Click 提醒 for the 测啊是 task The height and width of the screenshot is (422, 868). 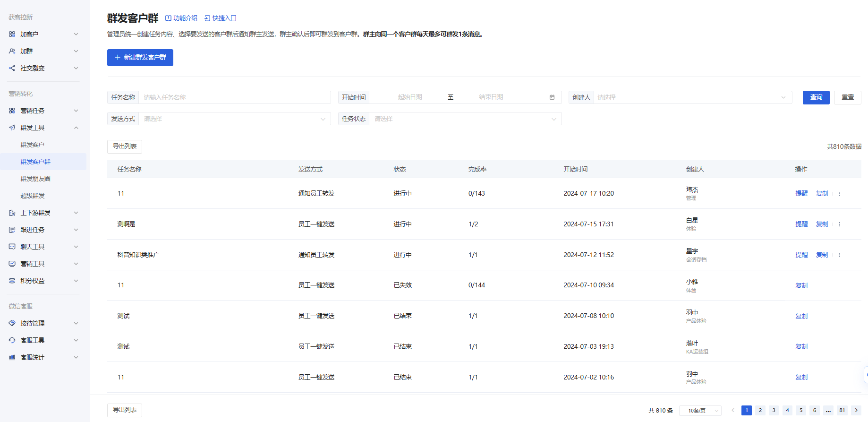click(801, 224)
